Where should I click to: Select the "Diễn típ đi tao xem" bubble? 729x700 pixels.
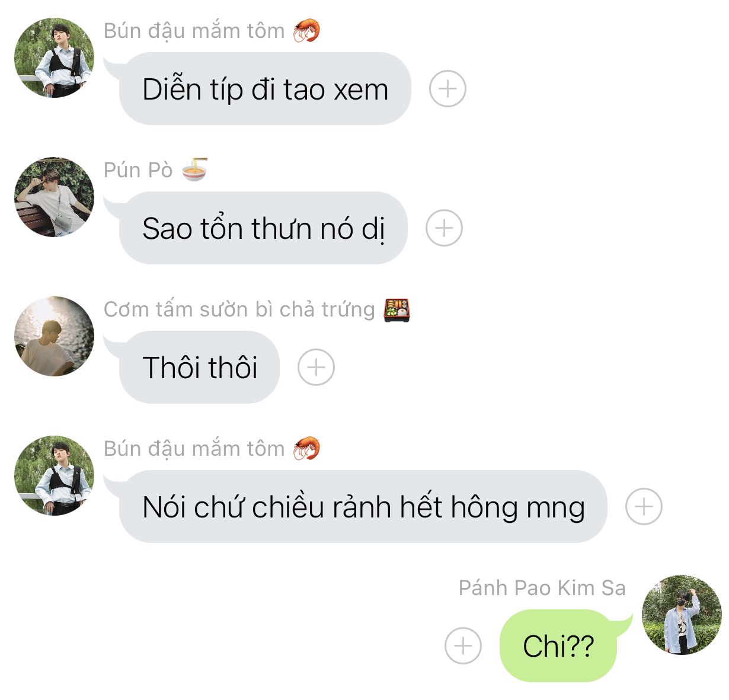point(265,89)
